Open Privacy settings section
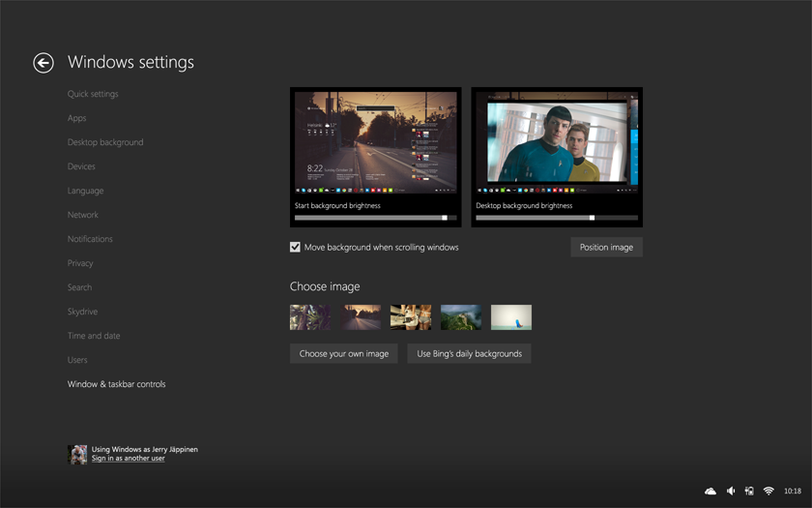Image resolution: width=812 pixels, height=508 pixels. (x=80, y=263)
